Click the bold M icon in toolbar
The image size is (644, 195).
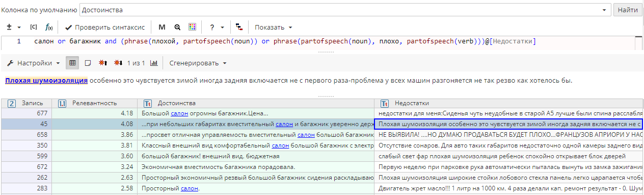pos(162,27)
